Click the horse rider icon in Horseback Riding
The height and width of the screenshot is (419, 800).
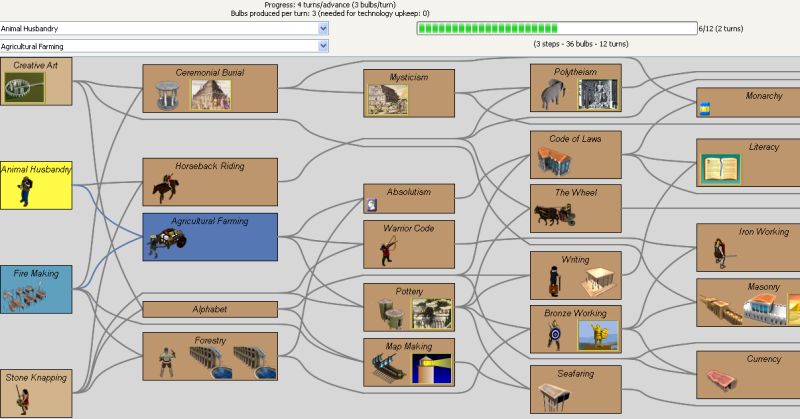click(x=166, y=186)
